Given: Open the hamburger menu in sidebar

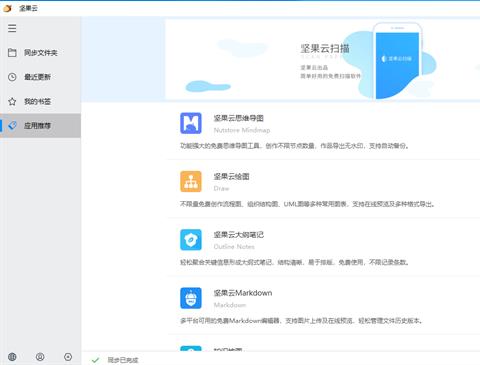Looking at the screenshot, I should 12,28.
